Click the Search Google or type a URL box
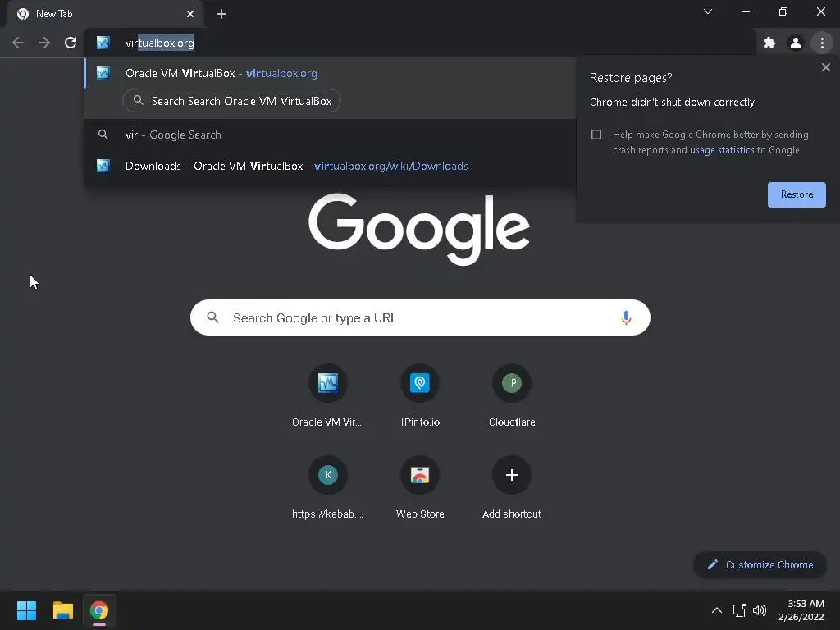Image resolution: width=840 pixels, height=630 pixels. pos(420,317)
